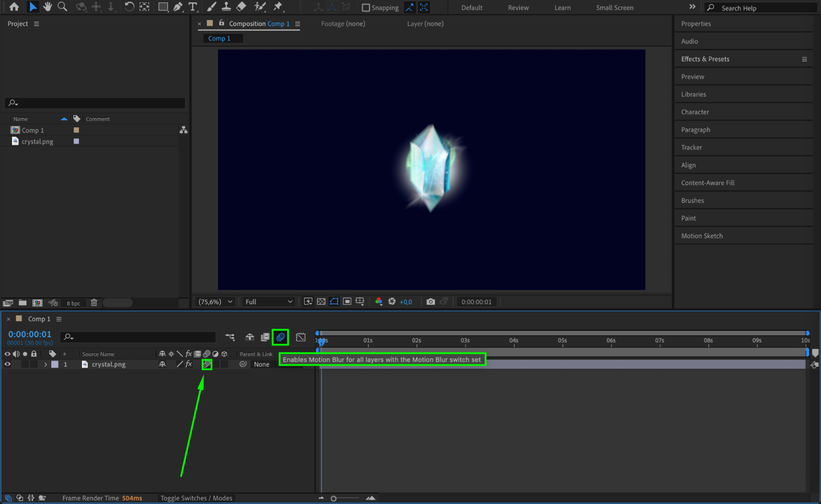The image size is (821, 504).
Task: Enable the Snapping checkbox
Action: pyautogui.click(x=366, y=8)
